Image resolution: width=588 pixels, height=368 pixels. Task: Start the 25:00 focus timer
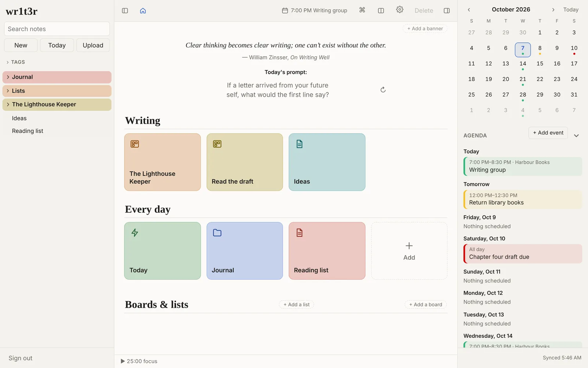click(139, 361)
